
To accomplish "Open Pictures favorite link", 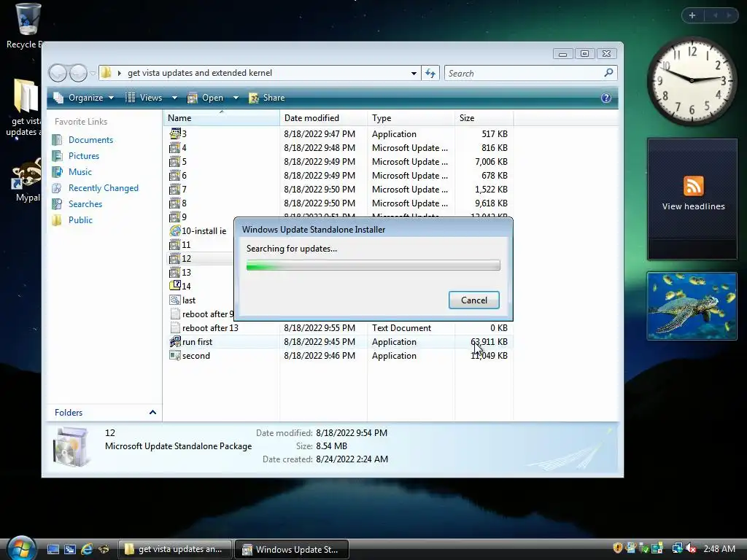I will 84,156.
